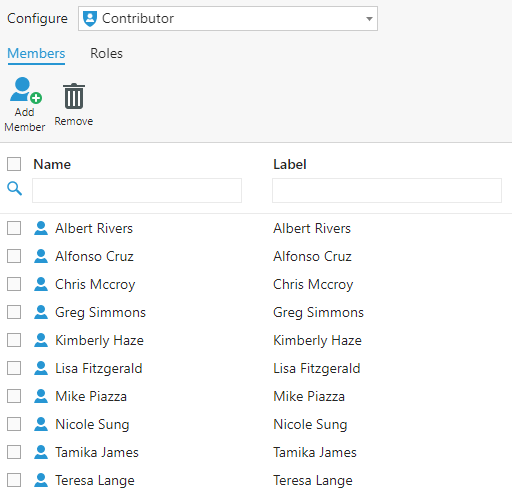Check the select-all checkbox next to Name
Viewport: 512px width, 493px height.
(14, 164)
